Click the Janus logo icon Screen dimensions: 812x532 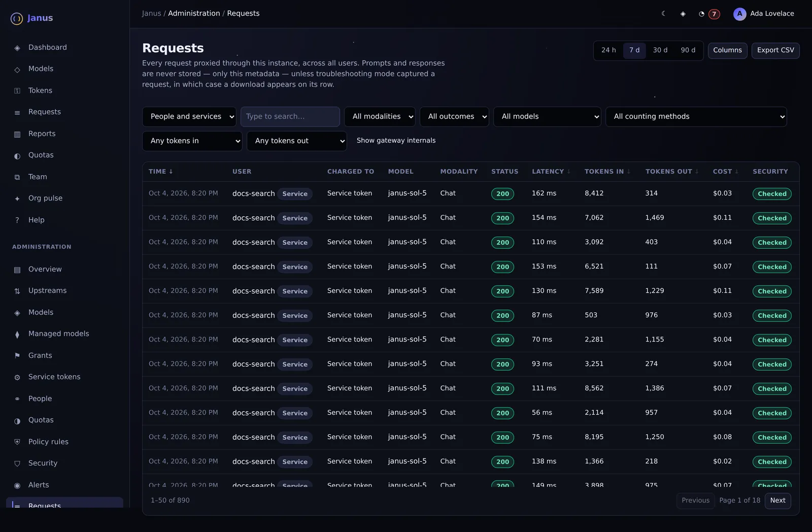point(17,19)
